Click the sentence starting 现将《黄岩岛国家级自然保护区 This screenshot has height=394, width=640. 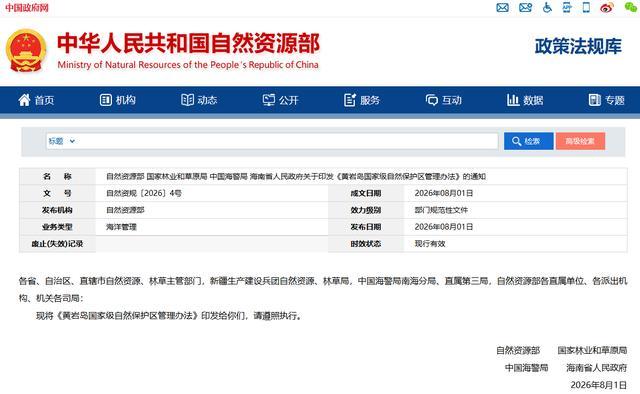click(169, 316)
